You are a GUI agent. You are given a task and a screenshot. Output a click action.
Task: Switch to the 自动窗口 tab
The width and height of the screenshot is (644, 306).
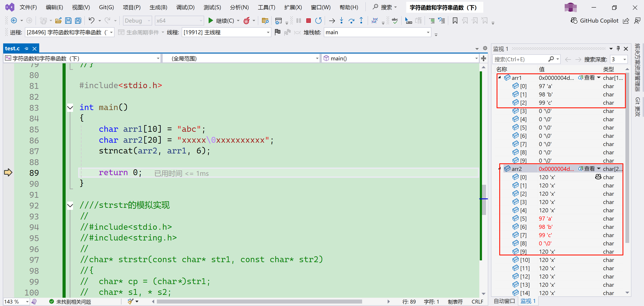(x=504, y=301)
